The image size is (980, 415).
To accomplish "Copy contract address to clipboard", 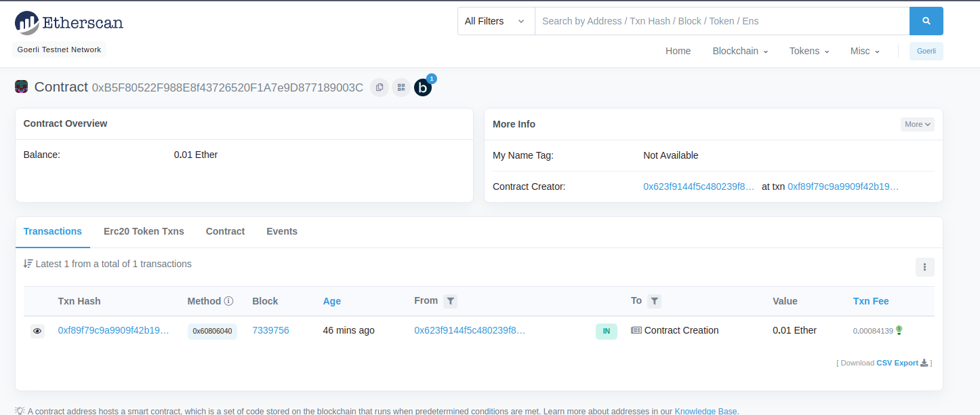I will (x=380, y=87).
